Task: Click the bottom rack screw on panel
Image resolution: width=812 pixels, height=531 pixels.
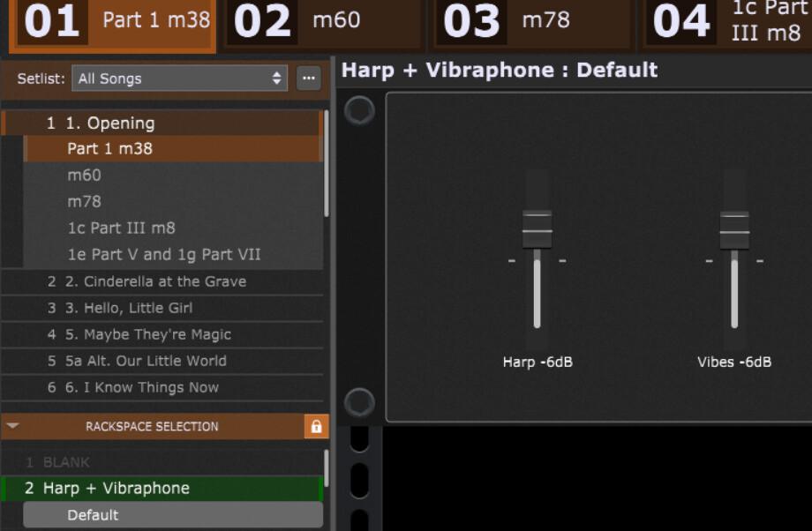Action: [359, 402]
